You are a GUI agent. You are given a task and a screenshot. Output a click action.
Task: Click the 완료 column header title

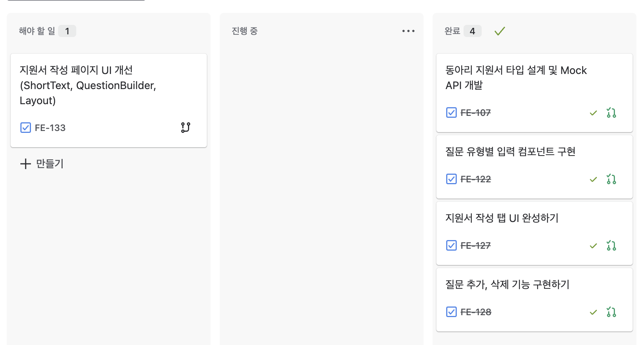click(452, 31)
